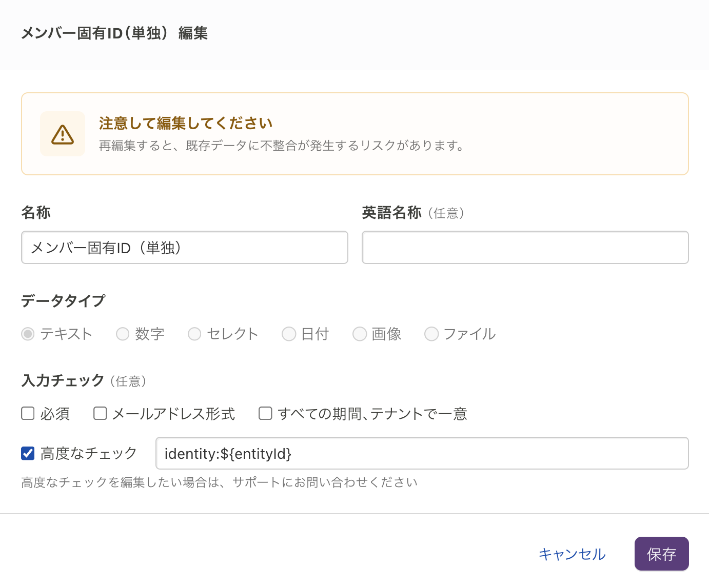Click the メンバー固有ID(単独) 編集 dialog title

point(114,33)
